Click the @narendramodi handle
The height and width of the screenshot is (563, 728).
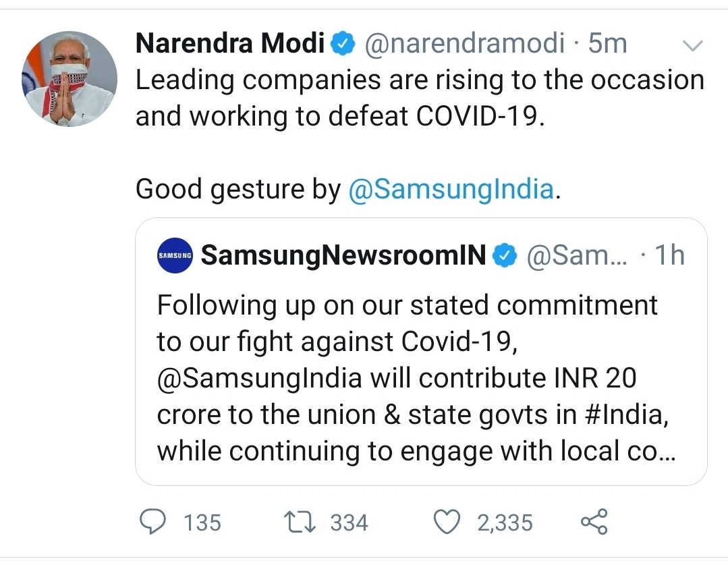point(465,44)
